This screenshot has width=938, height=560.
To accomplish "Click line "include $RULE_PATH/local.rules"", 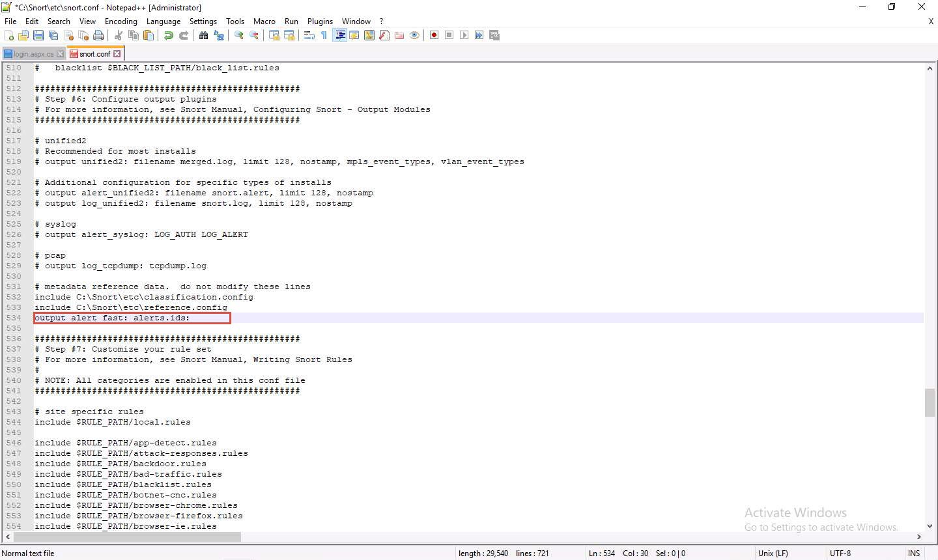I will pos(113,422).
